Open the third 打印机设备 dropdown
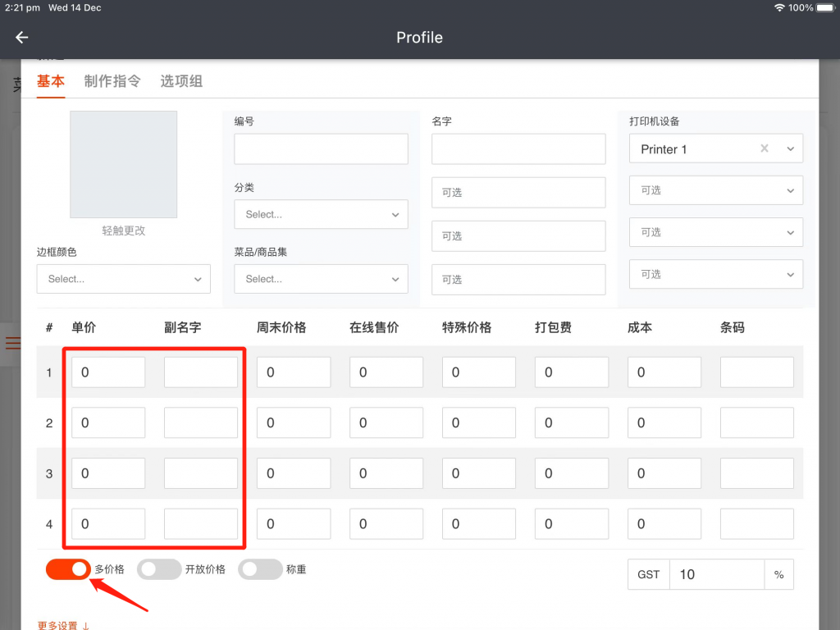This screenshot has height=630, width=840. 715,232
